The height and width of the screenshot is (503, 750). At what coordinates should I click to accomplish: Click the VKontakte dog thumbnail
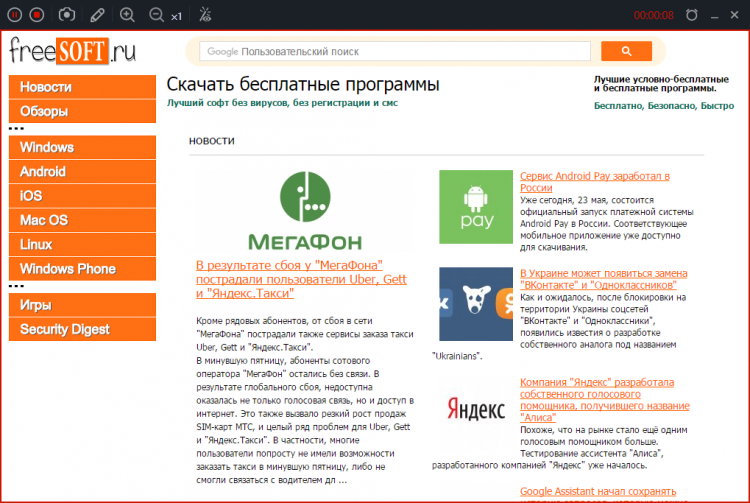point(476,304)
